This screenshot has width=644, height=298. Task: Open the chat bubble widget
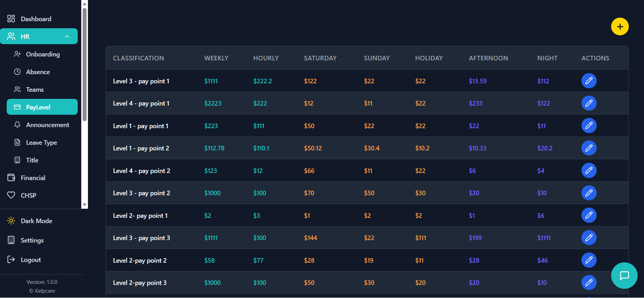pos(624,275)
